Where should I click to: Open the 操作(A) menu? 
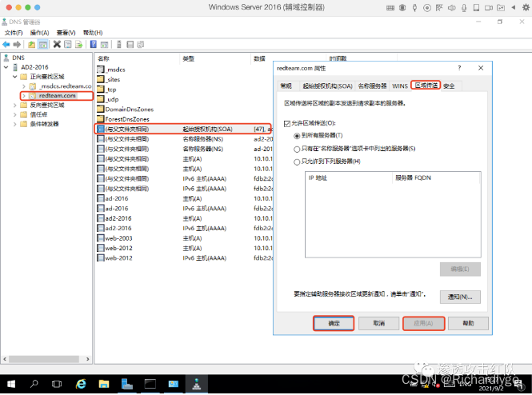(40, 33)
